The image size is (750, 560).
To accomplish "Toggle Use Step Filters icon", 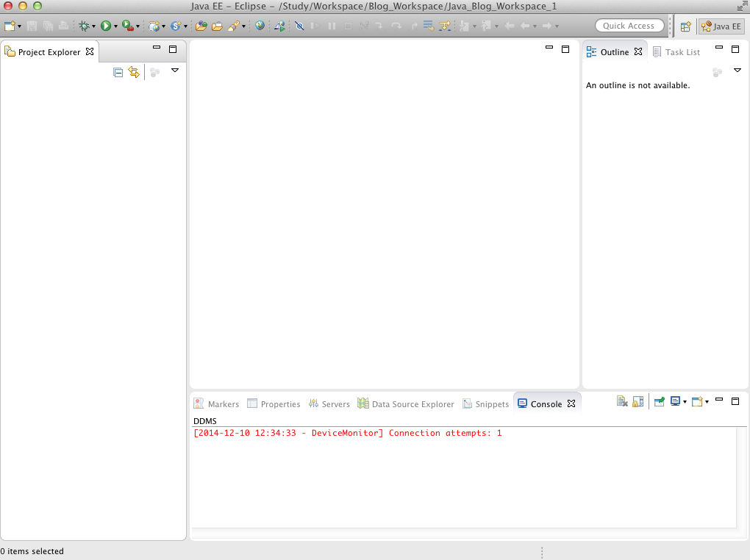I will (x=445, y=26).
